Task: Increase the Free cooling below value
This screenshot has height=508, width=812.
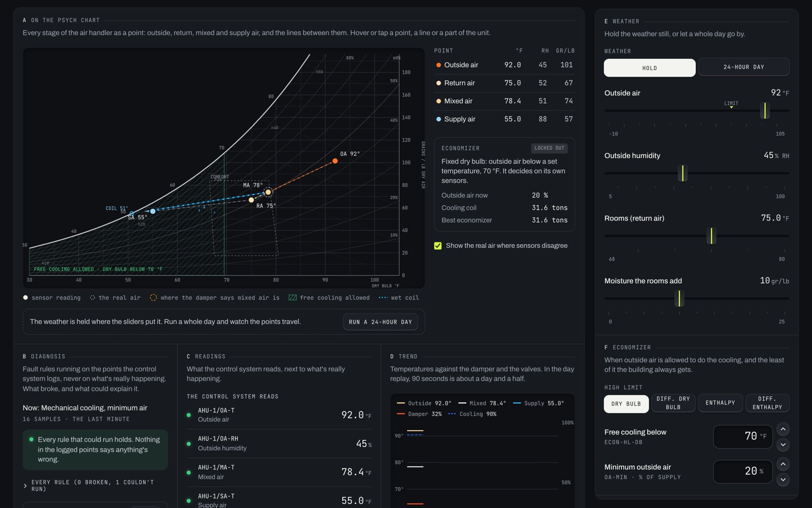Action: point(783,429)
